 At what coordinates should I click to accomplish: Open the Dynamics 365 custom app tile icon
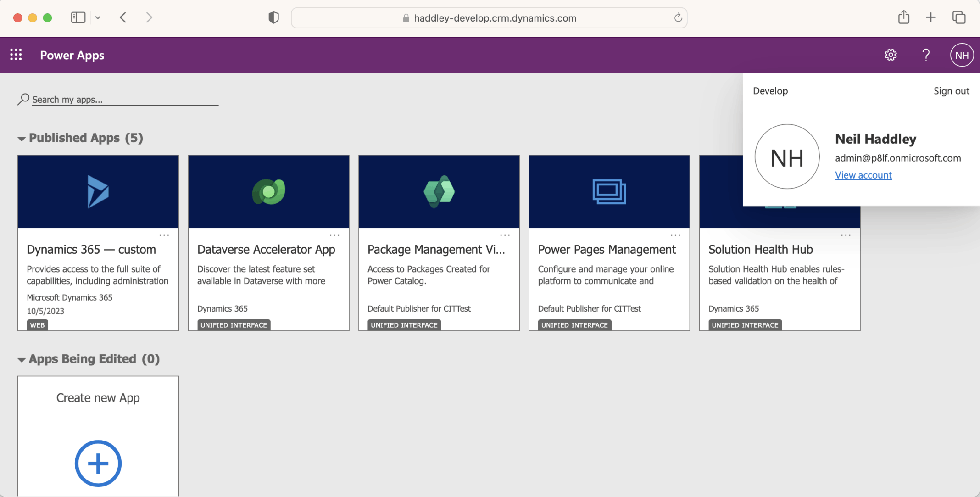click(x=98, y=191)
